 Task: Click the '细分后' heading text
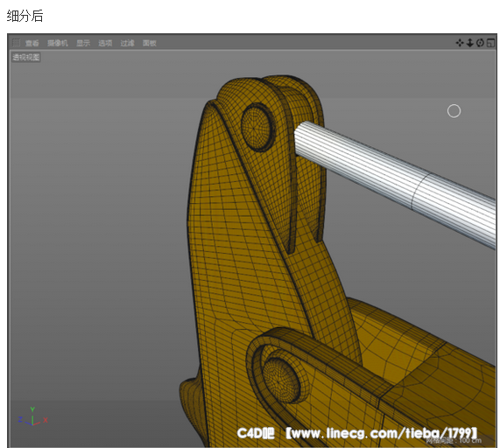point(25,16)
